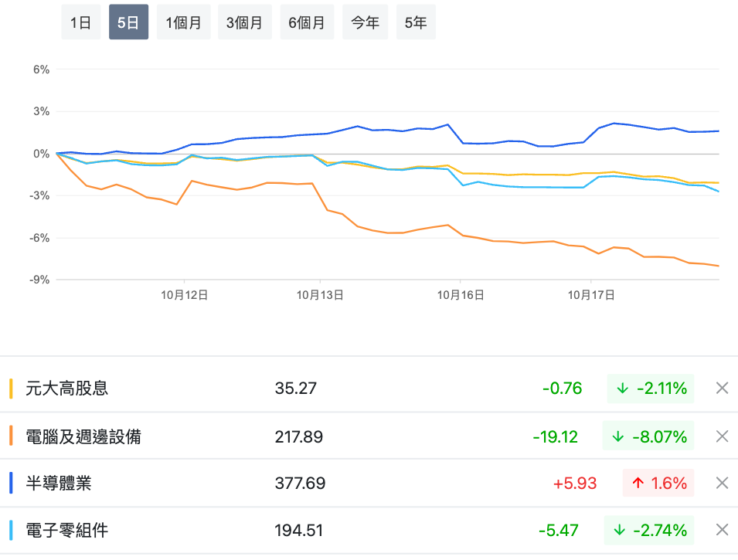The image size is (738, 560).
Task: Select the 1日 time range tab
Action: point(81,22)
